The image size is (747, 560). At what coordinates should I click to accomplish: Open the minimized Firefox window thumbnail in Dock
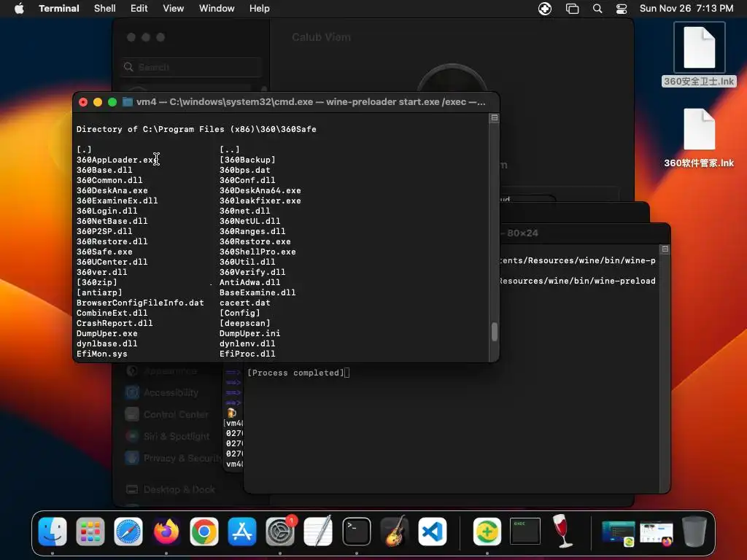pos(657,532)
